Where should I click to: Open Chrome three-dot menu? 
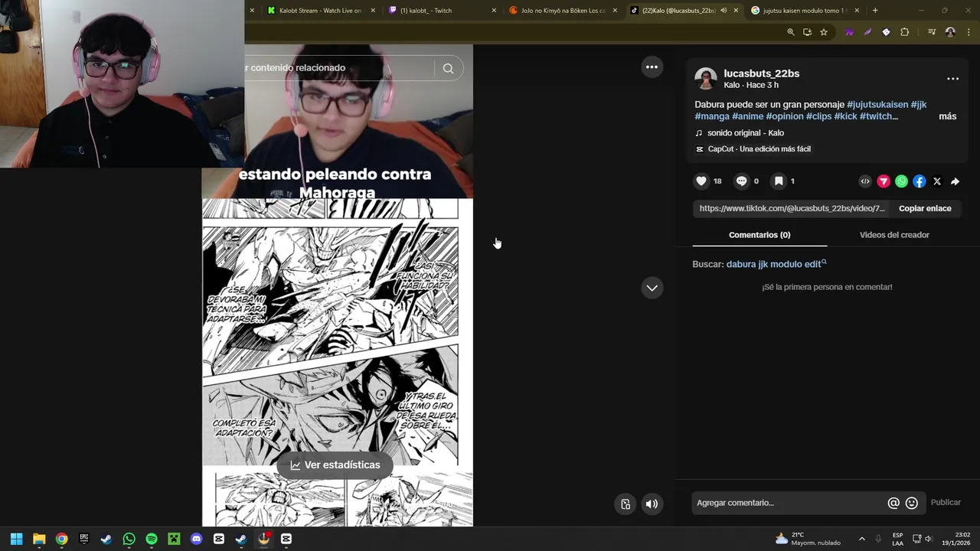click(x=969, y=32)
